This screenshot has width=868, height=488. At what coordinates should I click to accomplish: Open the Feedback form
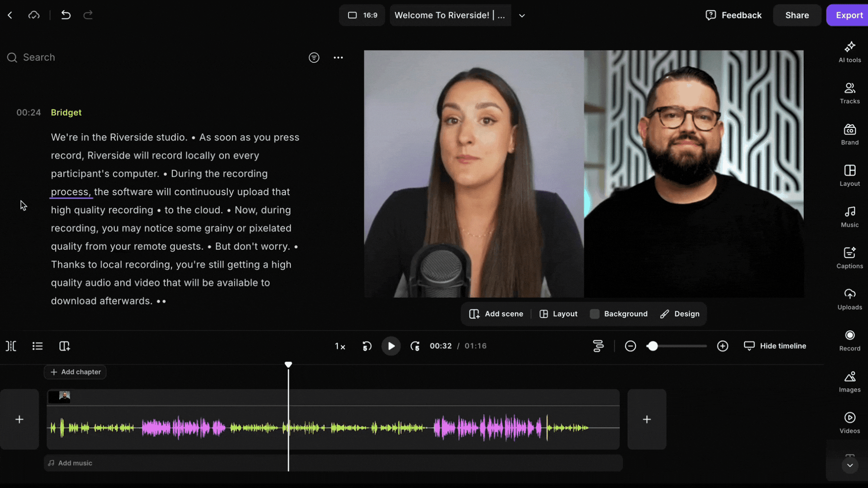733,15
